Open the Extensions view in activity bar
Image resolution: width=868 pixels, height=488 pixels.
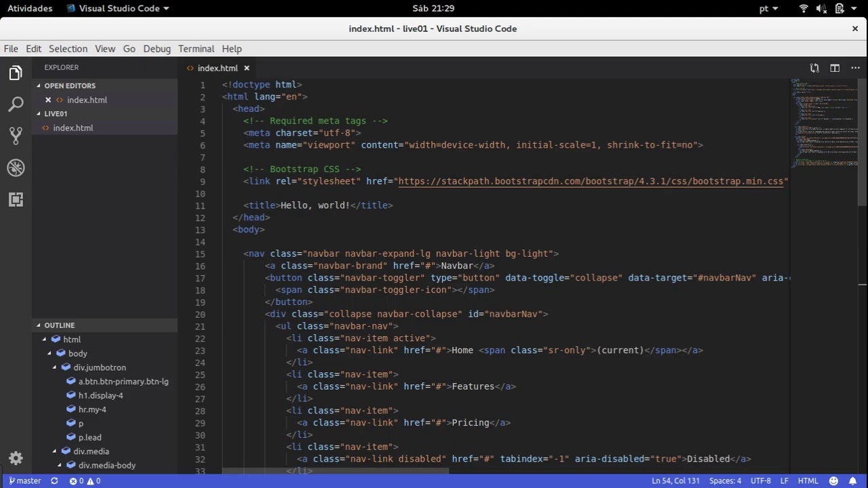point(16,199)
